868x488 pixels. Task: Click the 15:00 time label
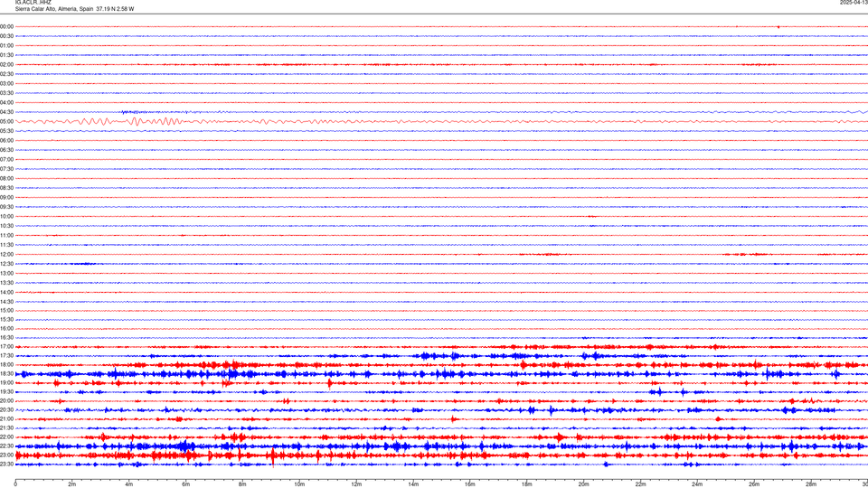click(6, 310)
